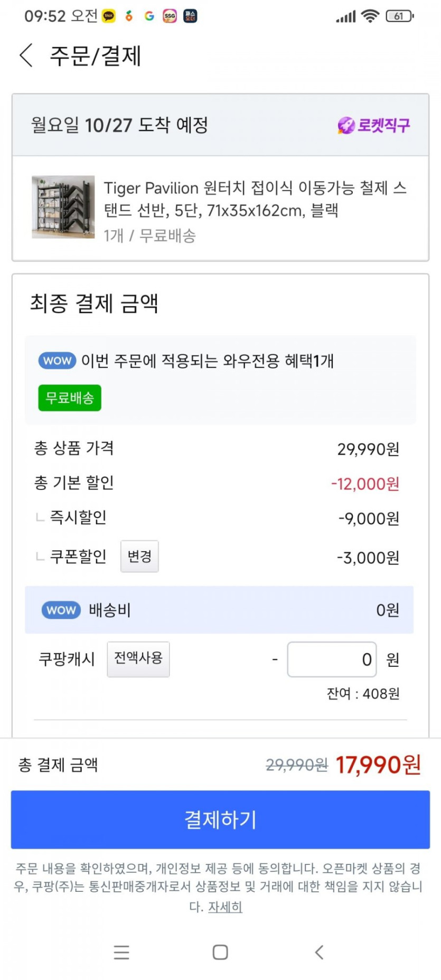Screen dimensions: 441x980
Task: Tap the Tiger Pavilion shelf product thumbnail
Action: coord(63,207)
